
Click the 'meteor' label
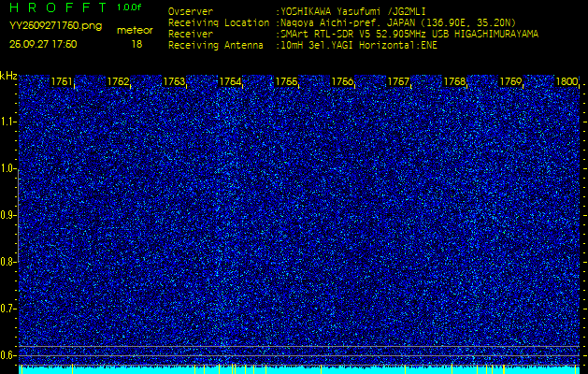point(135,31)
